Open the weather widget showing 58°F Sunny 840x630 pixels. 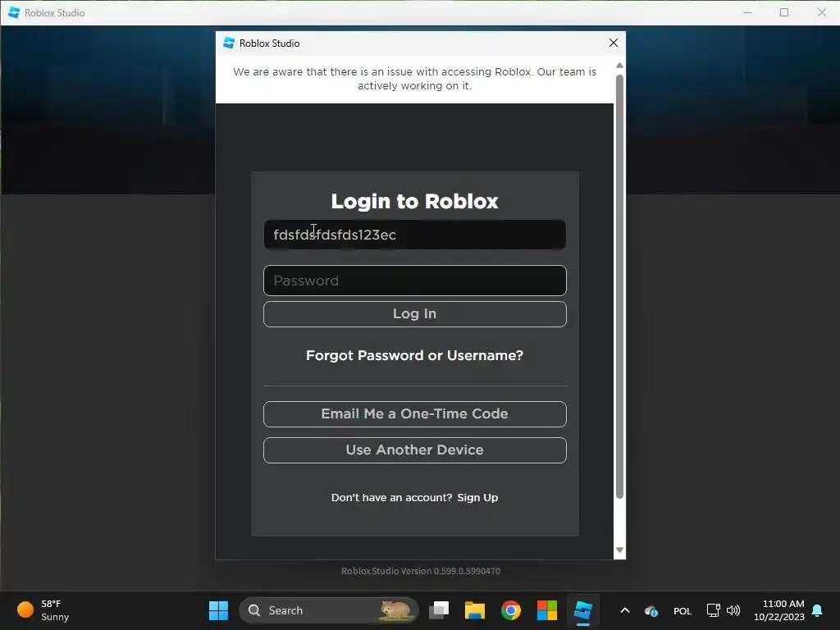pyautogui.click(x=44, y=610)
